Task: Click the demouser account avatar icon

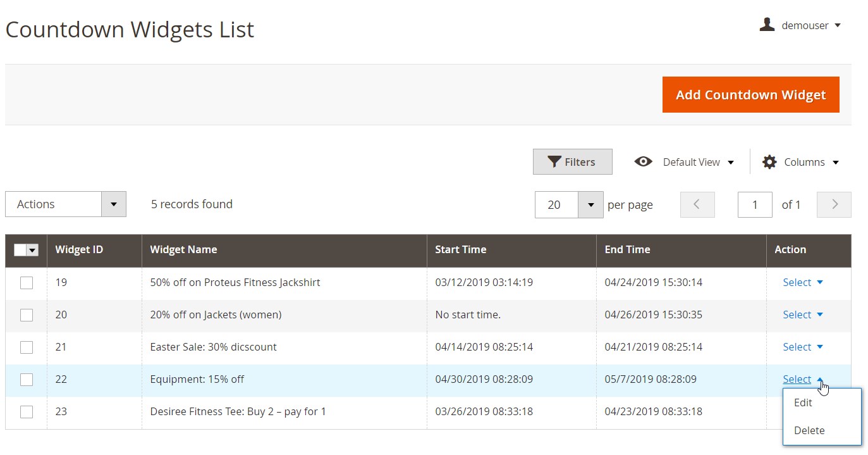Action: click(x=767, y=25)
